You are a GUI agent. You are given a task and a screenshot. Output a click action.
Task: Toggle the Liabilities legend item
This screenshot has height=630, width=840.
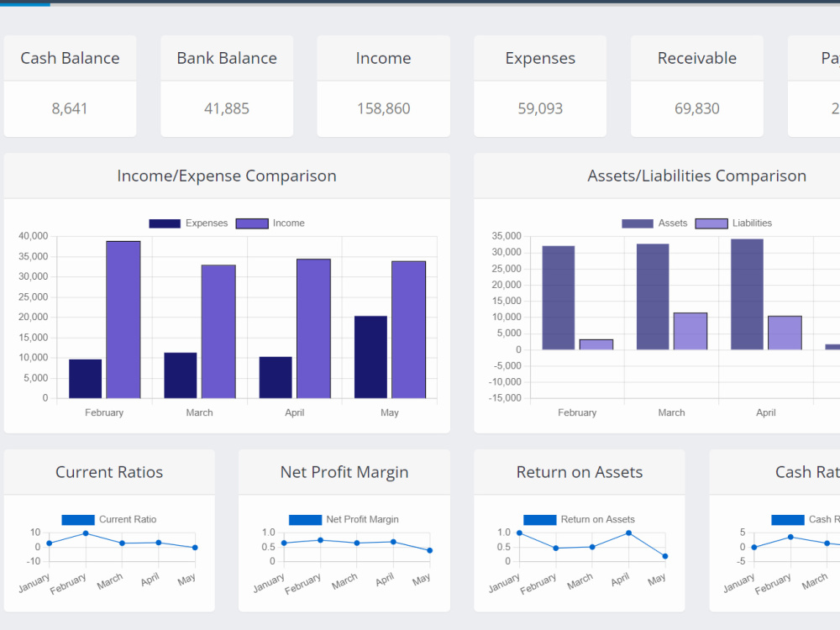coord(733,223)
